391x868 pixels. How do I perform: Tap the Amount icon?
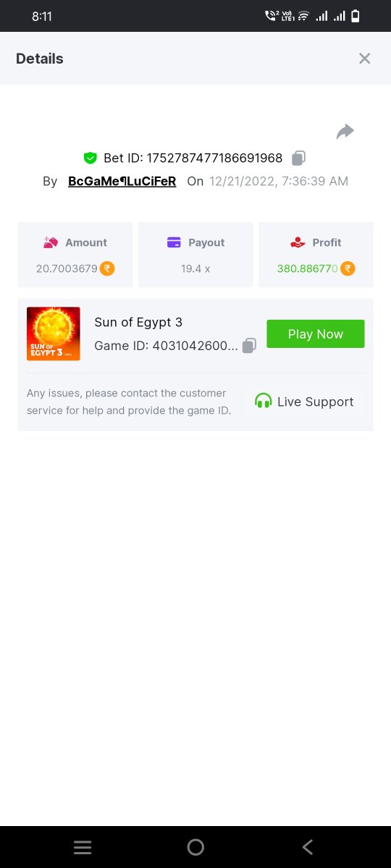[x=51, y=242]
